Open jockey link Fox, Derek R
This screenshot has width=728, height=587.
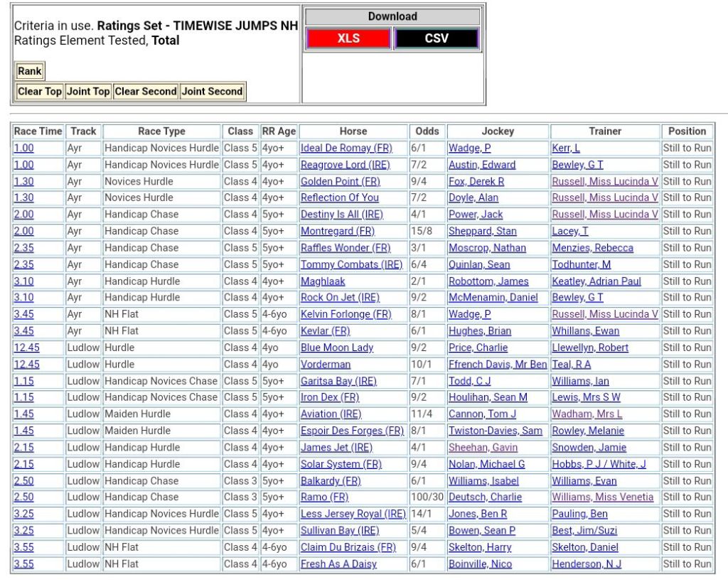[476, 181]
